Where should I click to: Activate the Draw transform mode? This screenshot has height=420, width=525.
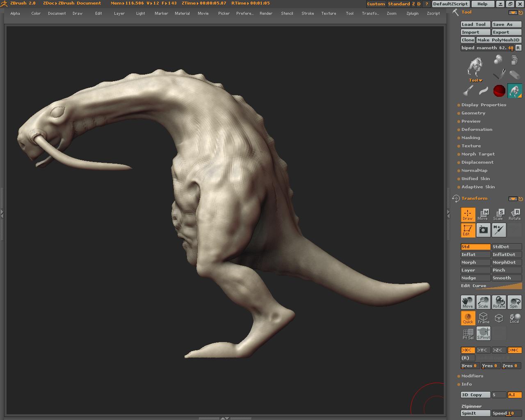468,215
